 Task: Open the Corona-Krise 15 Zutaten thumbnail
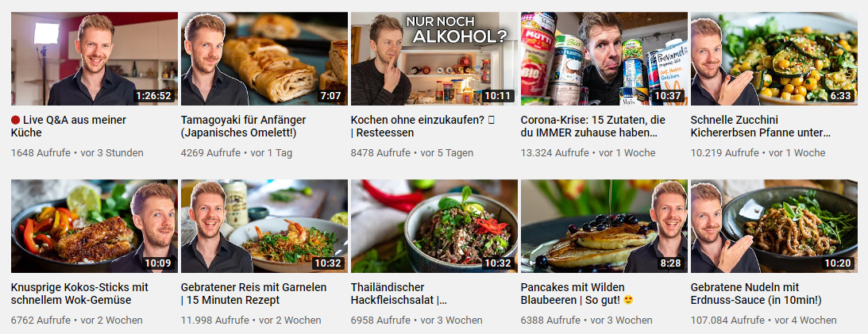604,59
